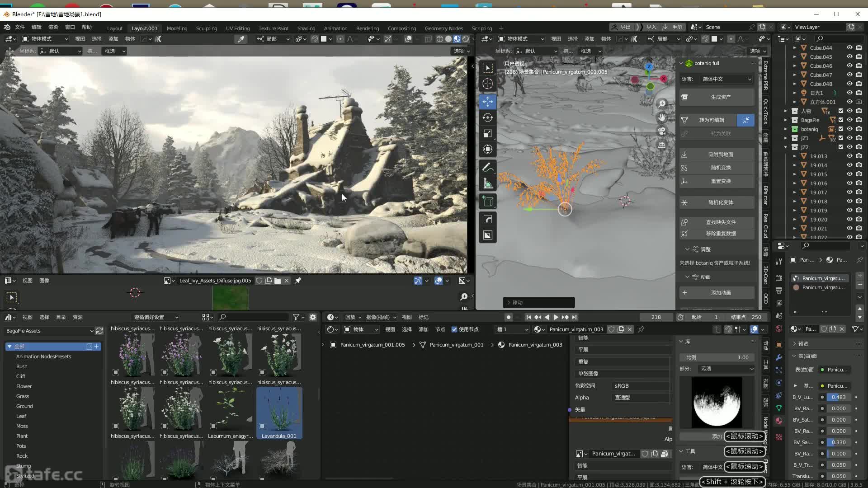Select the Flower catalog in asset browser
The height and width of the screenshot is (488, 868).
(x=24, y=386)
